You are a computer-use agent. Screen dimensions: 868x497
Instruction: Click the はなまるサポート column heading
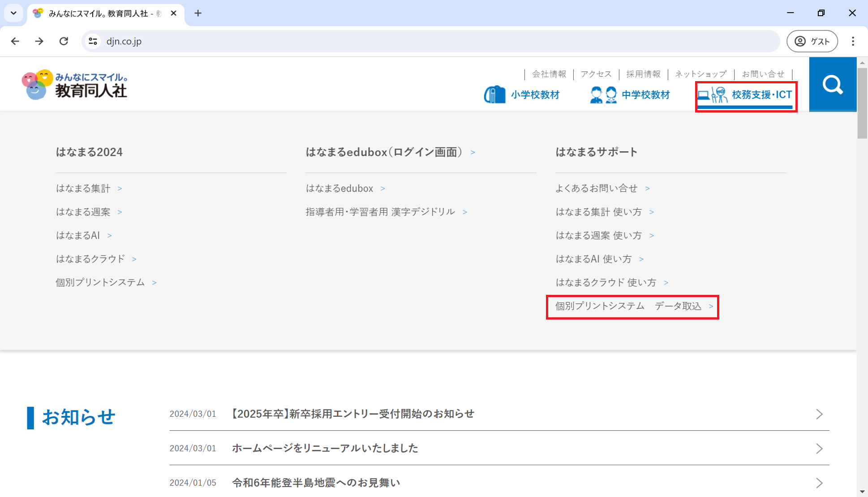596,152
